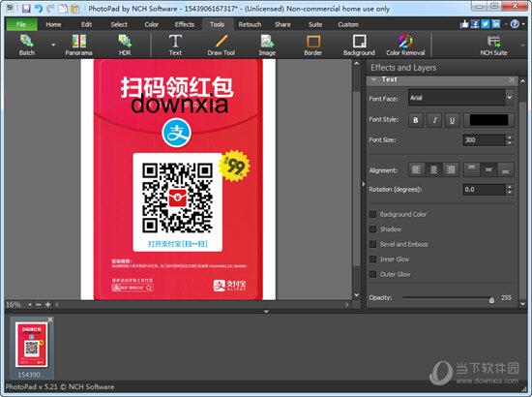532x397 pixels.
Task: Decrease Rotation degrees with down arrow
Action: pyautogui.click(x=509, y=193)
